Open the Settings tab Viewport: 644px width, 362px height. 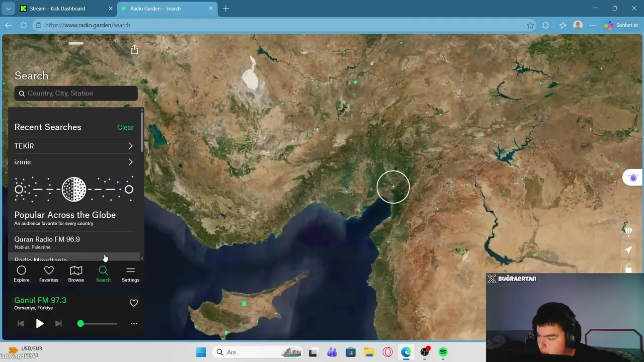click(x=130, y=274)
